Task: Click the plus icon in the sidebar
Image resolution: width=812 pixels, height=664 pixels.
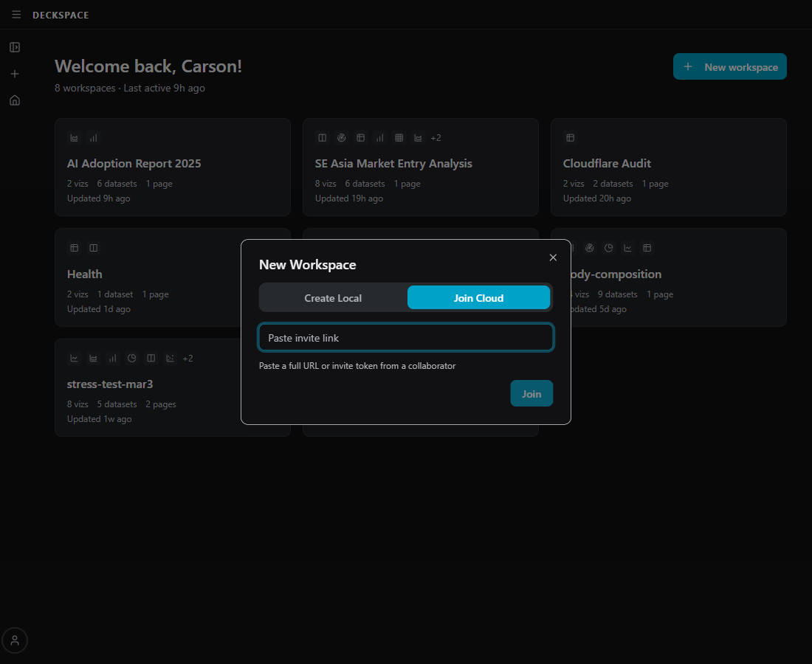Action: 15,73
